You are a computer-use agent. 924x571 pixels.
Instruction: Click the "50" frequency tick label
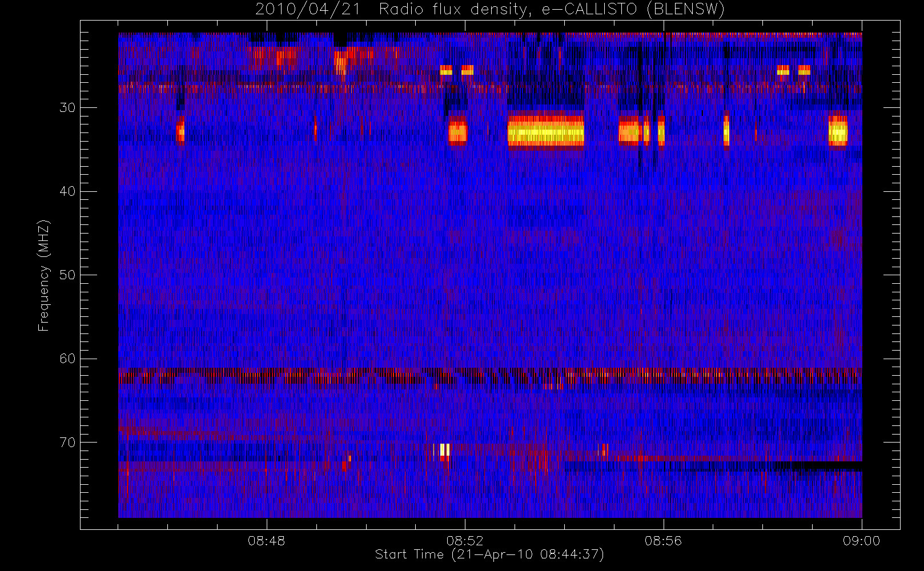click(x=67, y=275)
